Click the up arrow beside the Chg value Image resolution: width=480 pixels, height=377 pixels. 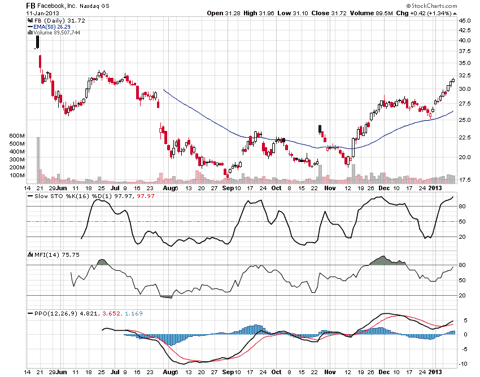(455, 13)
